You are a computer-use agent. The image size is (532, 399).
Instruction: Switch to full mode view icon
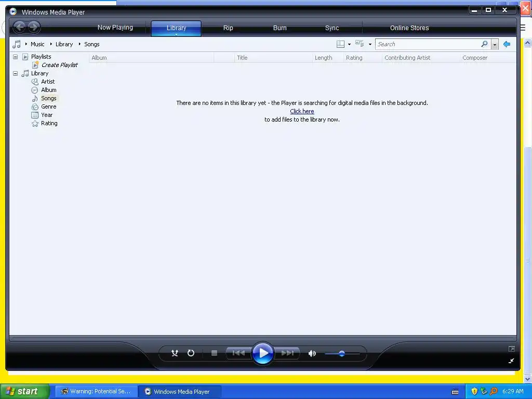click(512, 349)
